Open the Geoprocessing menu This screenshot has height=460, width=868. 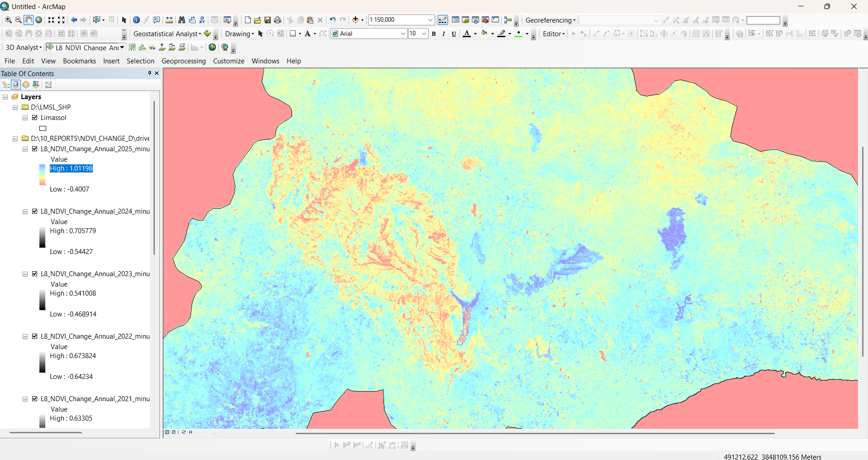coord(183,61)
